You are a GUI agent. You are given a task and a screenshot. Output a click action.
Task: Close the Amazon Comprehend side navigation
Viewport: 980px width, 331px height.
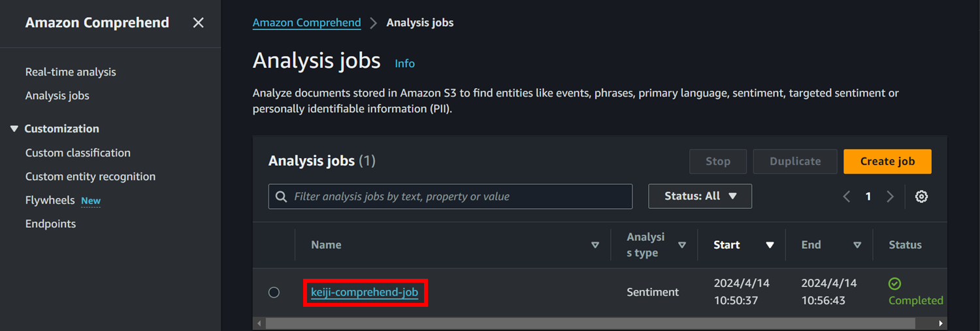[x=198, y=23]
